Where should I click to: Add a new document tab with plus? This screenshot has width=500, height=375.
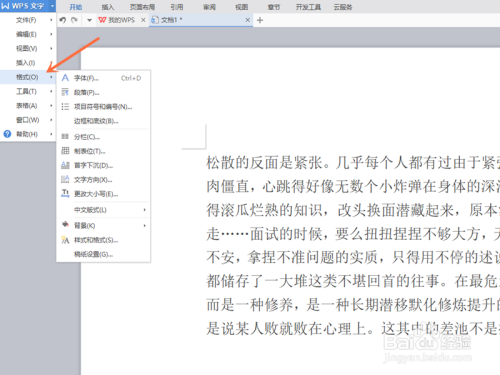[260, 20]
